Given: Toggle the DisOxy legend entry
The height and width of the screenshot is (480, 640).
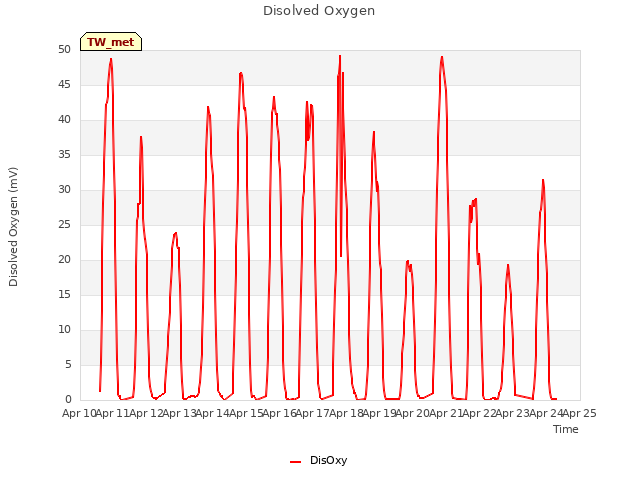Looking at the screenshot, I should (x=318, y=460).
